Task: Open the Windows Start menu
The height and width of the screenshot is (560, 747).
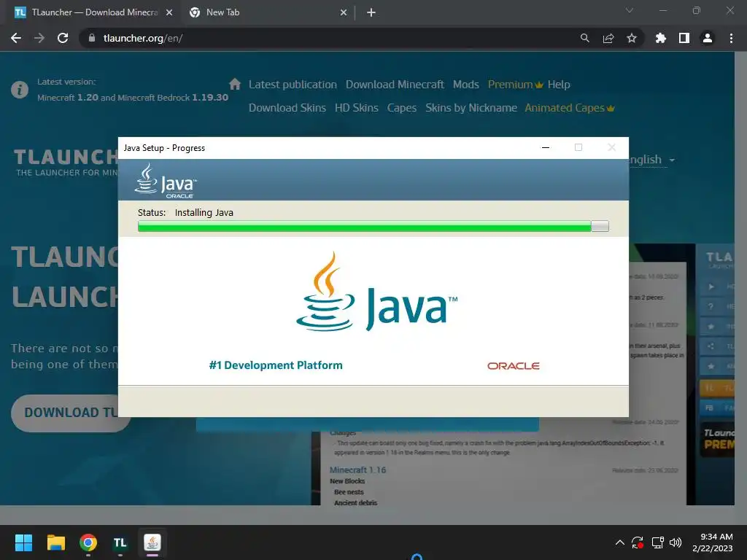Action: (23, 542)
